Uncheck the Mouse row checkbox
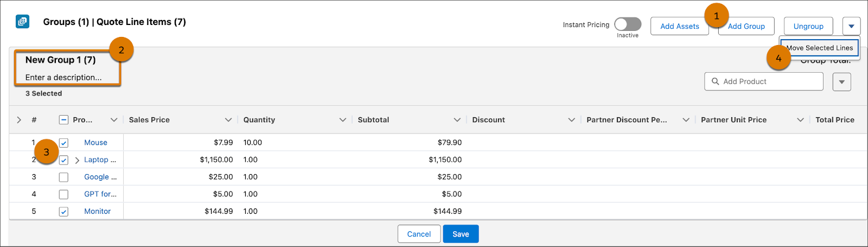 63,143
